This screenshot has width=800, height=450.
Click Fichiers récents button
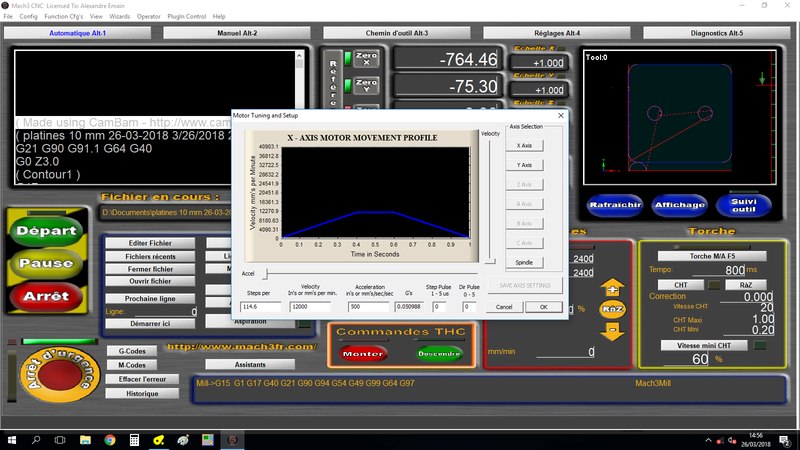pyautogui.click(x=150, y=257)
